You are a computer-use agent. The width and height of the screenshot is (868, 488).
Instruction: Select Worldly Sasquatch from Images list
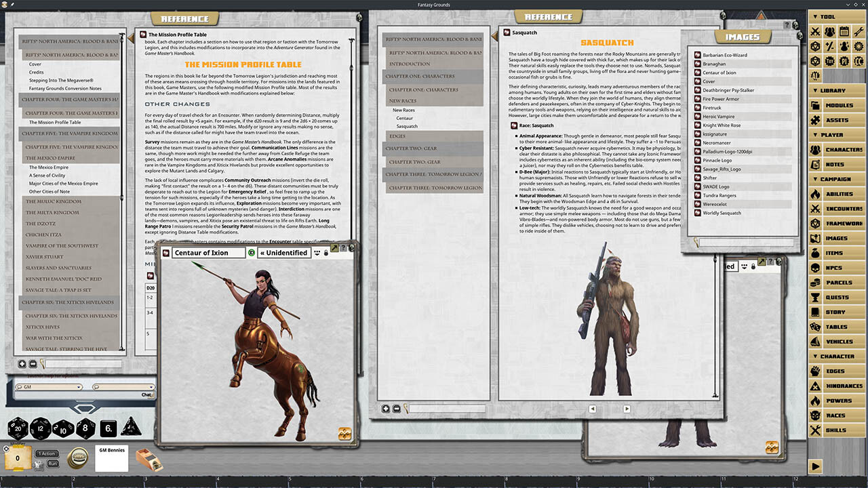722,213
